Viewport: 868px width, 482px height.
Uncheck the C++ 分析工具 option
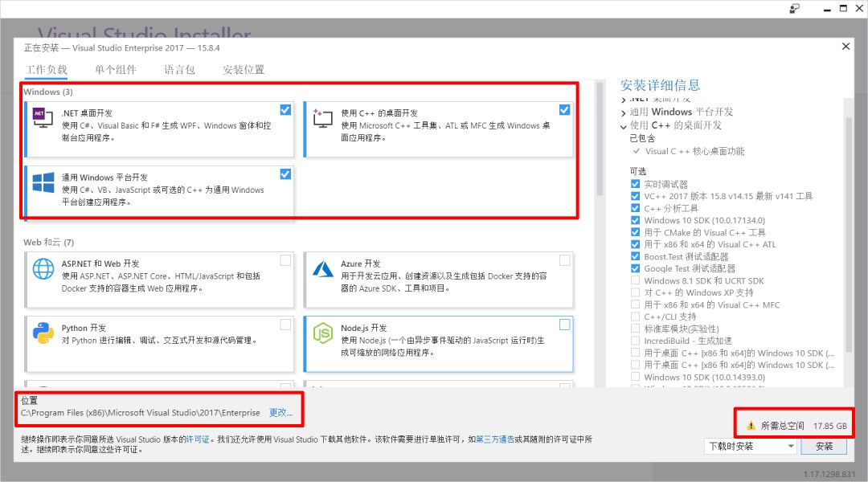[x=635, y=208]
